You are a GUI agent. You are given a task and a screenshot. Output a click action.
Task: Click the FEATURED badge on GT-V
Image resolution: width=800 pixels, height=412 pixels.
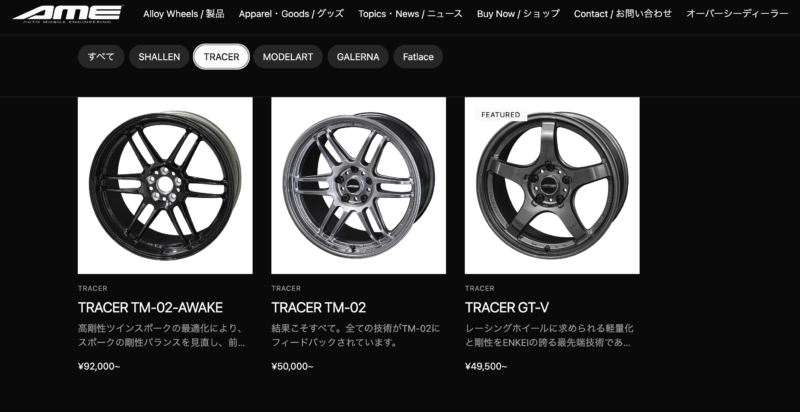coord(501,115)
